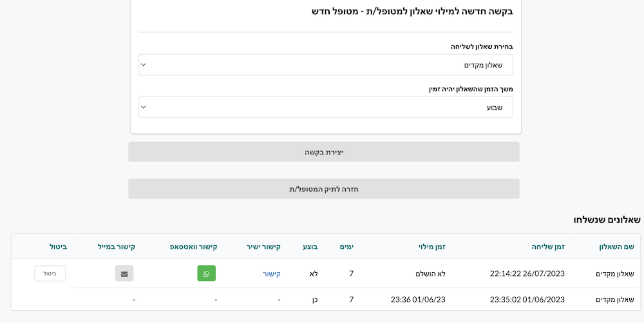
Task: Select the קישור ישיר column header
Action: pos(263,246)
